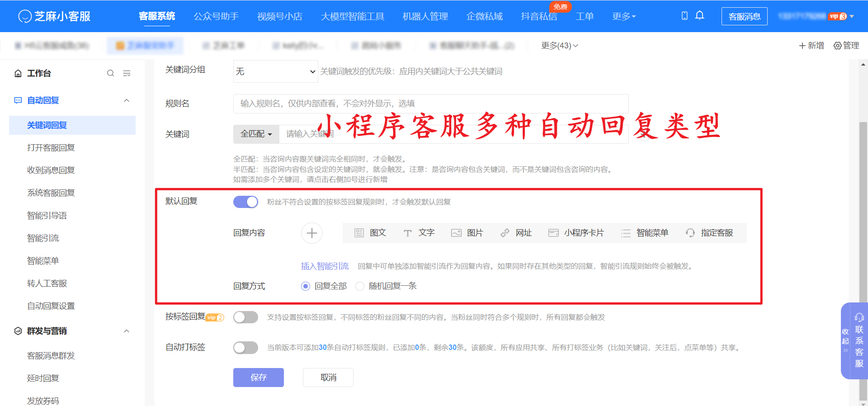Open the account dropdown arrow in header
This screenshot has height=406, width=868.
point(852,16)
